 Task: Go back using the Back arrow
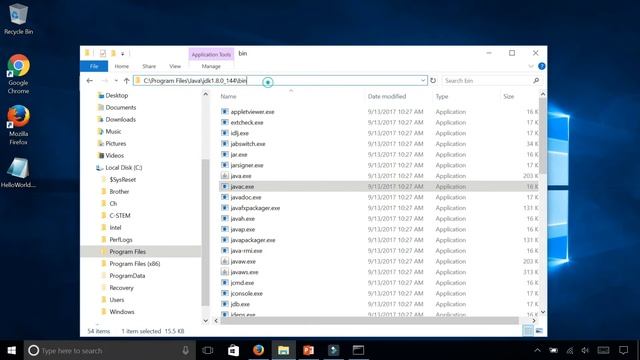click(89, 80)
